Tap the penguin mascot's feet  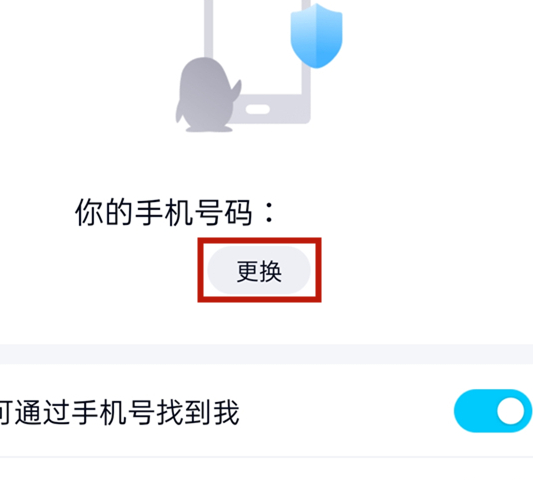[x=209, y=128]
